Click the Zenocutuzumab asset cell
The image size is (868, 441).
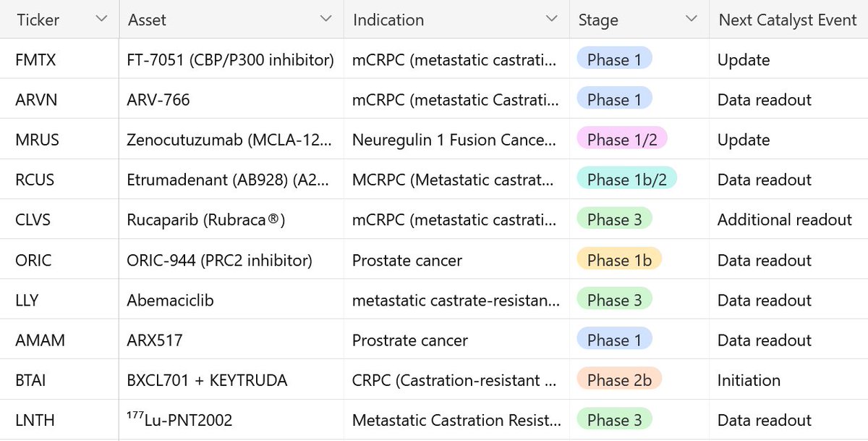[231, 139]
